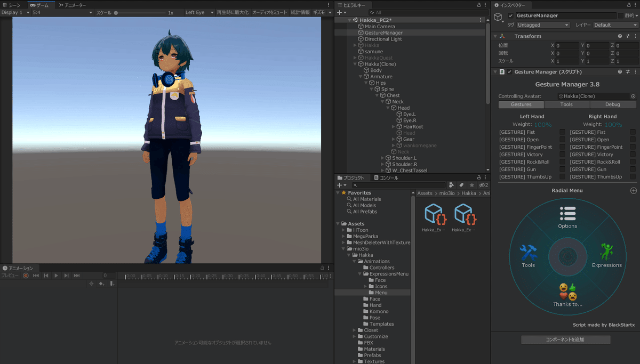Open Gesture Manager script presets icon
The height and width of the screenshot is (364, 640).
tap(628, 72)
